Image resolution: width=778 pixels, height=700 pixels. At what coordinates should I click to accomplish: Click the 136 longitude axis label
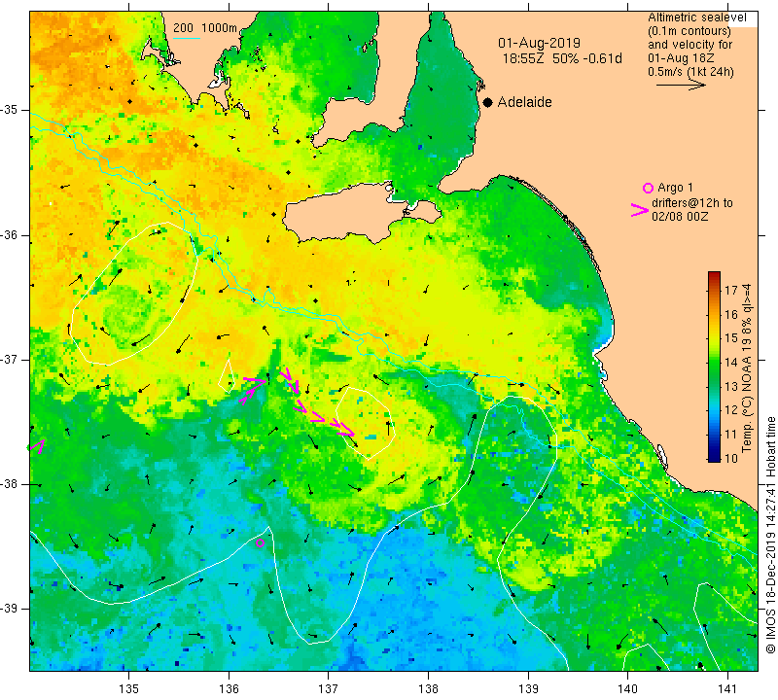(x=229, y=689)
